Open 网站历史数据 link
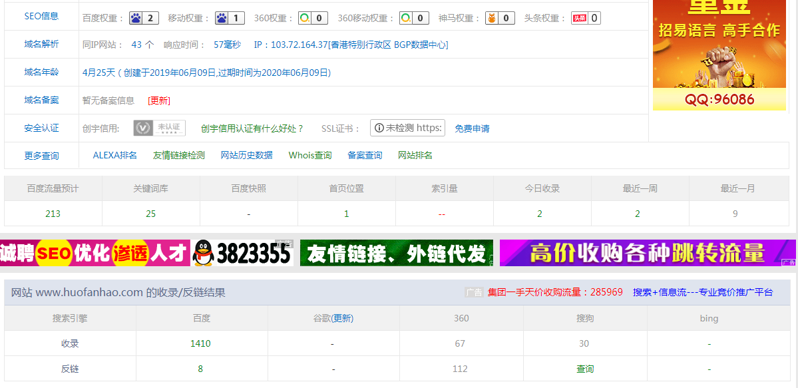The height and width of the screenshot is (388, 798). 246,155
